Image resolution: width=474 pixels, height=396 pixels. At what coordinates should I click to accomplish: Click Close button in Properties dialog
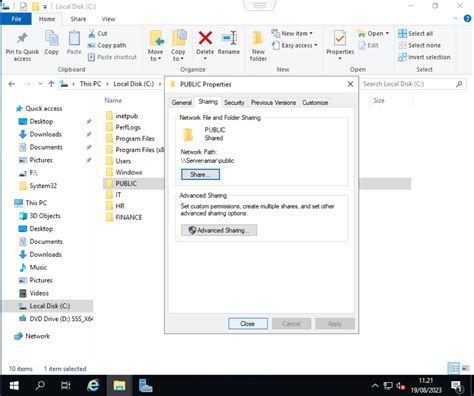248,323
